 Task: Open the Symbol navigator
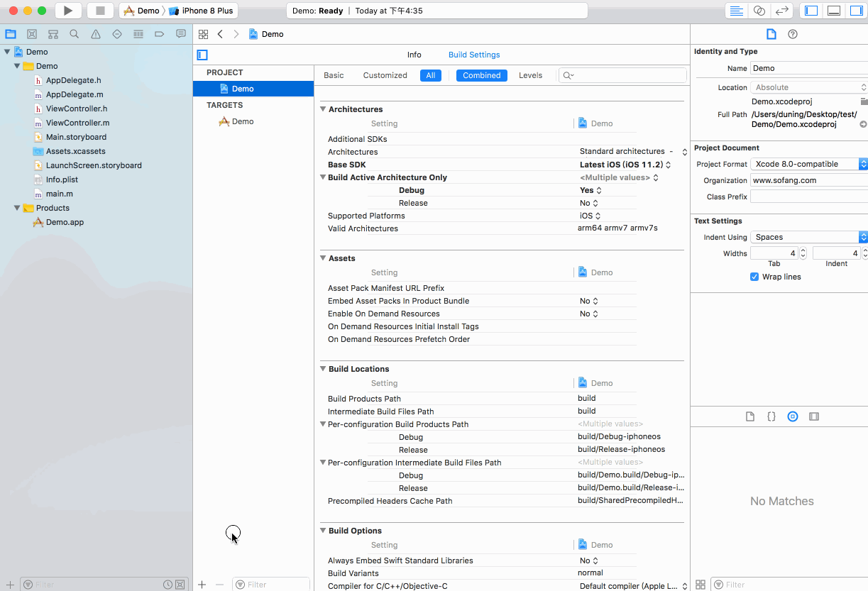(53, 34)
